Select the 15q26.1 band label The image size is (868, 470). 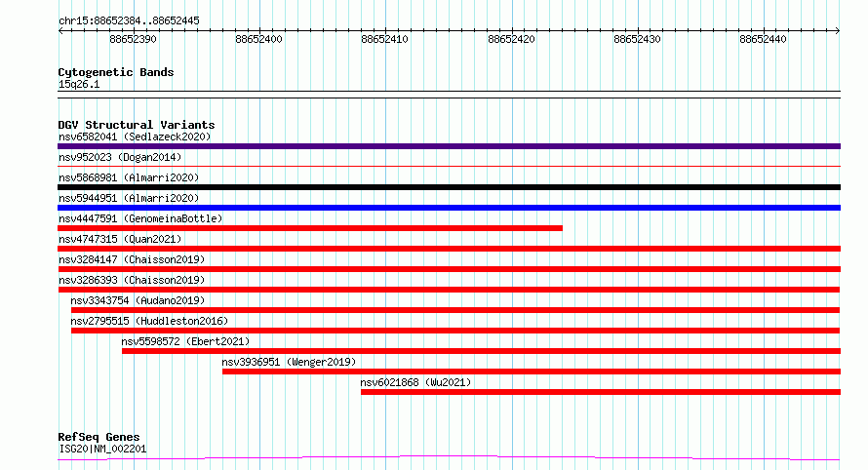point(79,84)
